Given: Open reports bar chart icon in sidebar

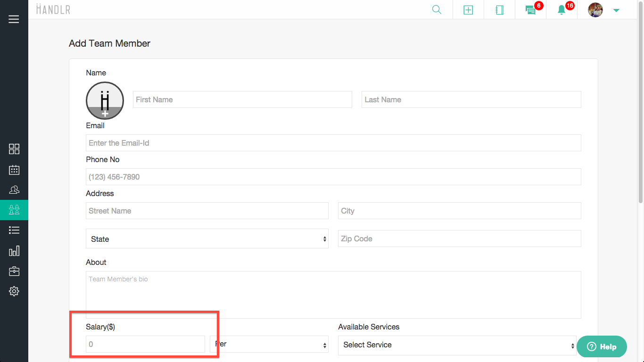Looking at the screenshot, I should (x=14, y=251).
